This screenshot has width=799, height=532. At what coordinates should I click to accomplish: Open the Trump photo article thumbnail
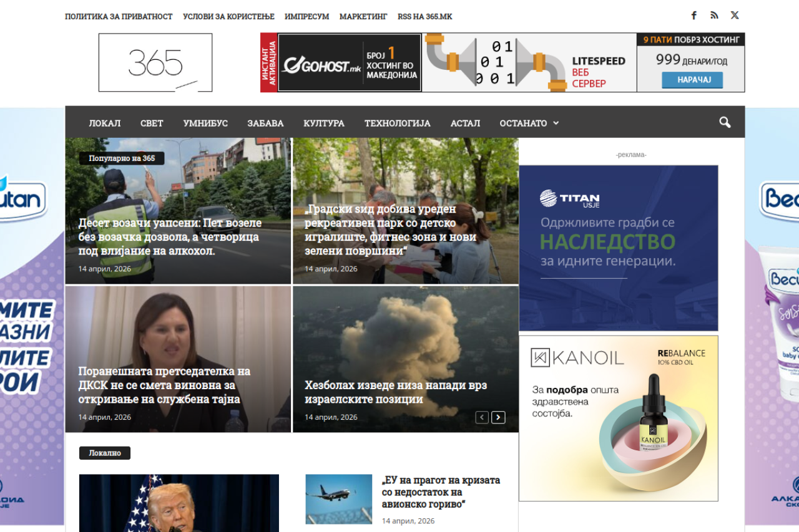pyautogui.click(x=179, y=503)
